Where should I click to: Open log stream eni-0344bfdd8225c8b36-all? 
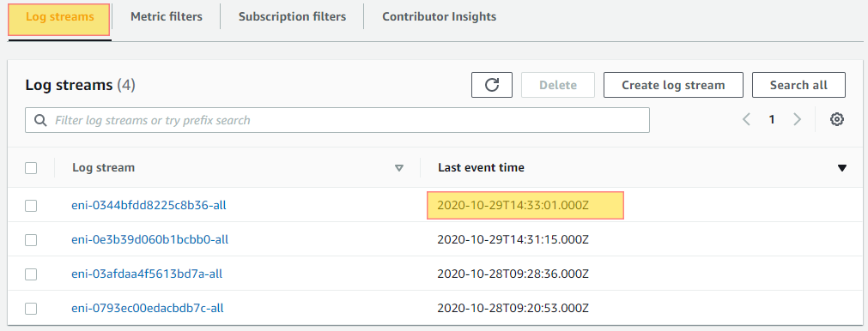coord(149,206)
